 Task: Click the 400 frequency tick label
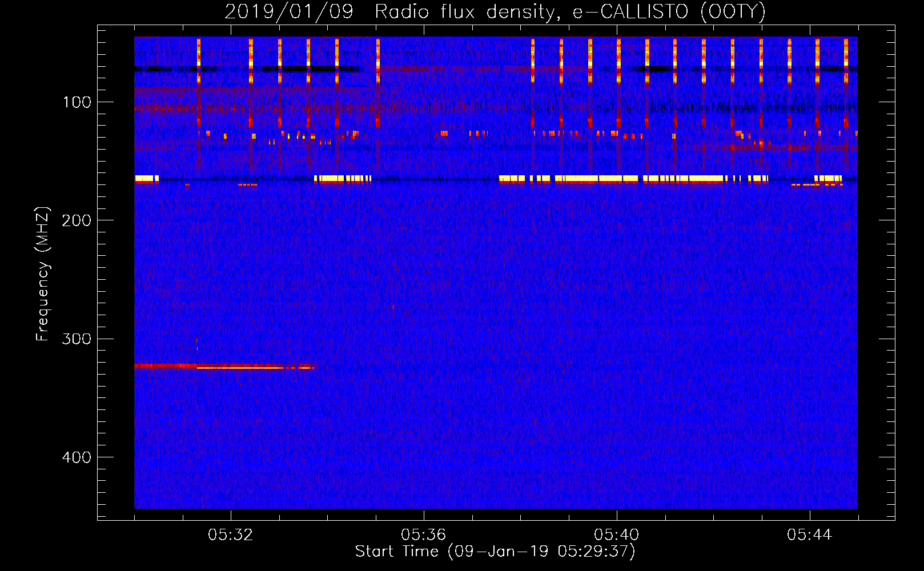[77, 457]
